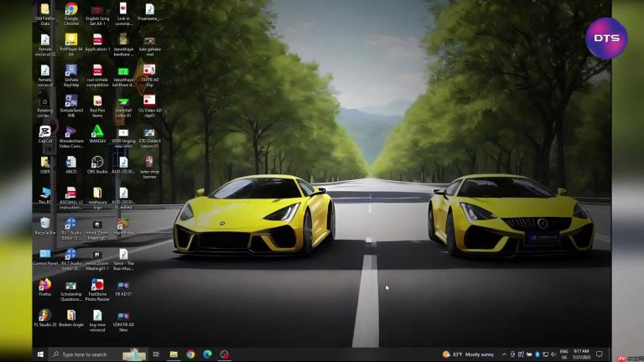The height and width of the screenshot is (362, 644).
Task: Select the VDM FB AD New file
Action: (x=123, y=321)
